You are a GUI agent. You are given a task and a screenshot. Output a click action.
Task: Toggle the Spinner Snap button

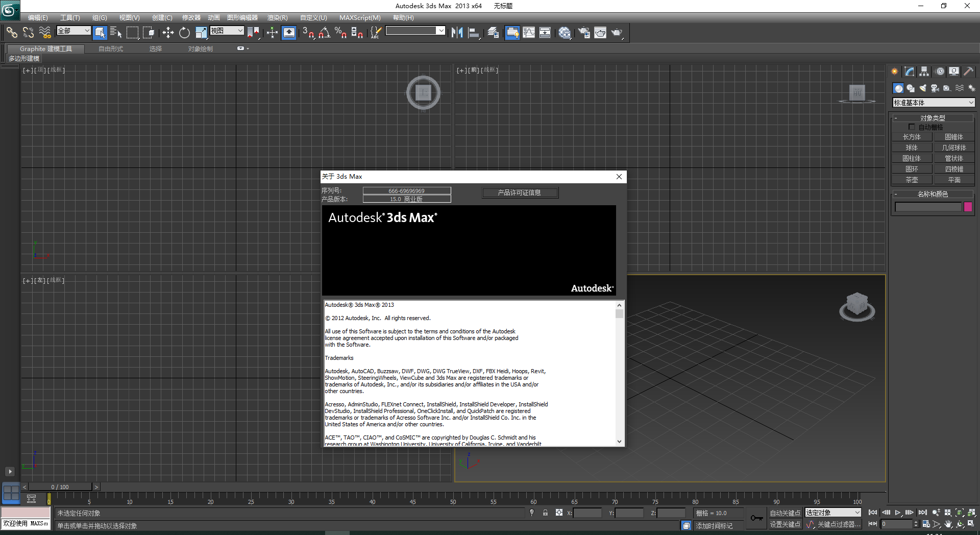[x=357, y=33]
